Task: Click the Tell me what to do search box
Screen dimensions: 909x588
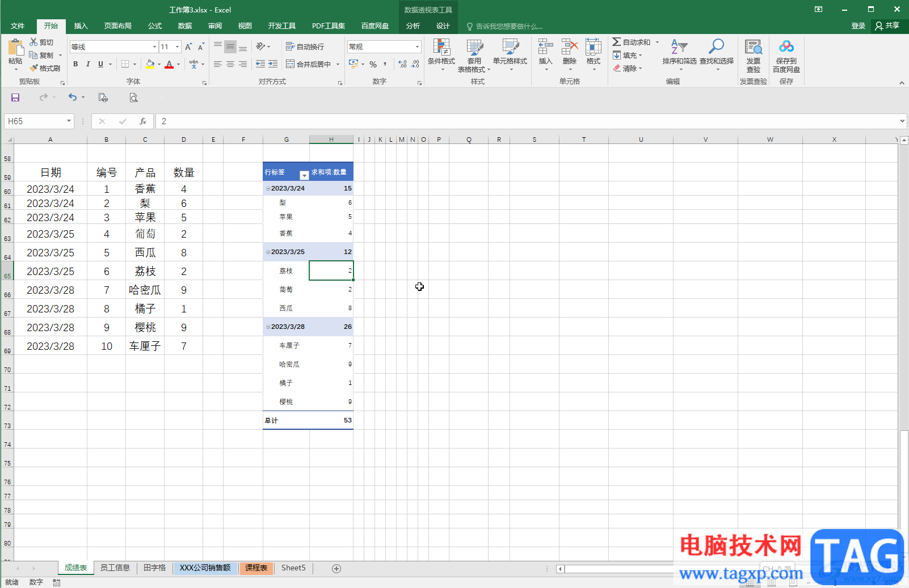Action: point(504,26)
